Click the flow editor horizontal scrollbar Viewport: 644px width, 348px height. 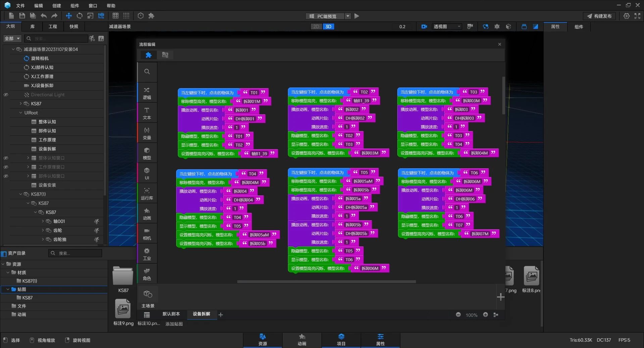[x=327, y=282]
